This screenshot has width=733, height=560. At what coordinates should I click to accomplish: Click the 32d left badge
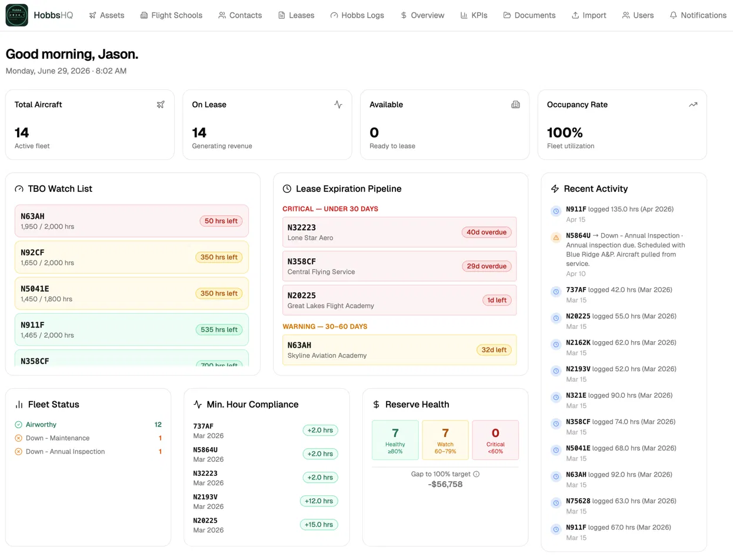coord(494,350)
